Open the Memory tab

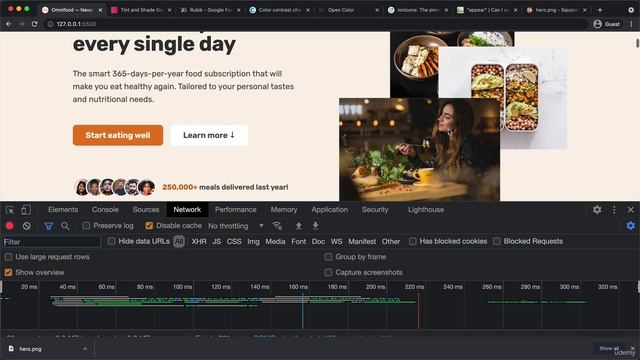coord(284,210)
